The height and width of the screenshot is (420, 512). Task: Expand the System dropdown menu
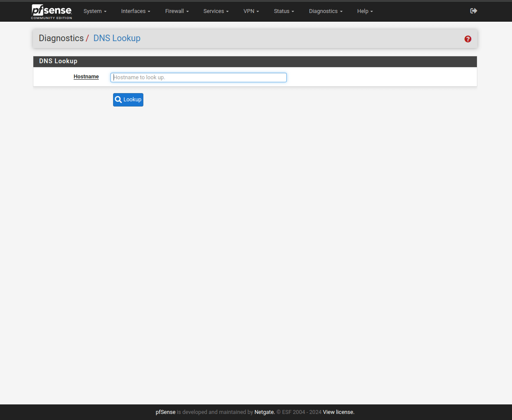pyautogui.click(x=95, y=11)
